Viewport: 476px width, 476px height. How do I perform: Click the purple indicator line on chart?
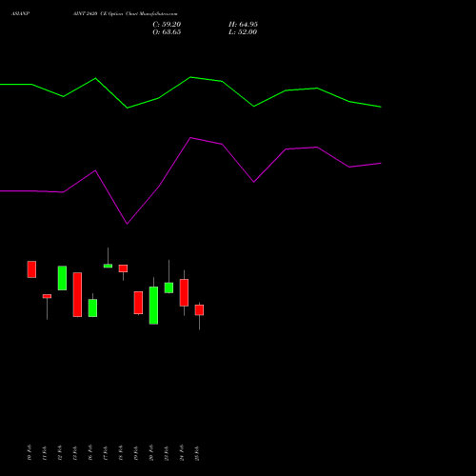190,138
